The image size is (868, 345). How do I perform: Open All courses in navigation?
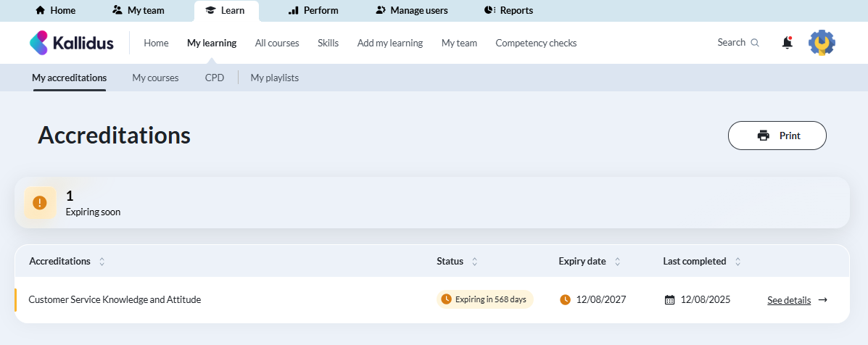click(x=276, y=43)
